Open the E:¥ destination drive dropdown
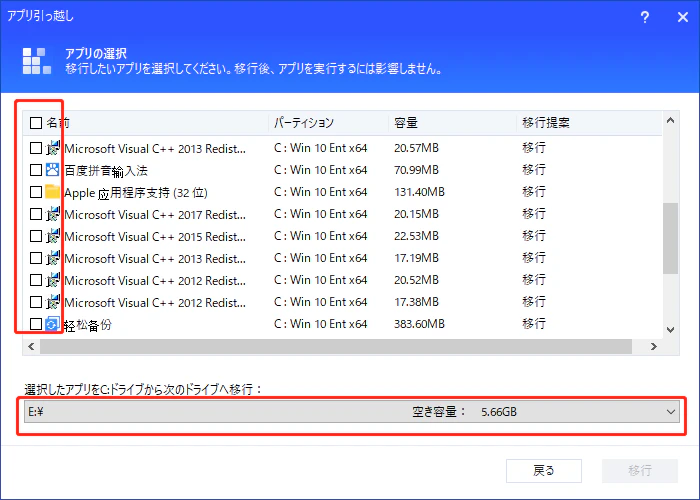This screenshot has height=500, width=700. click(x=352, y=412)
